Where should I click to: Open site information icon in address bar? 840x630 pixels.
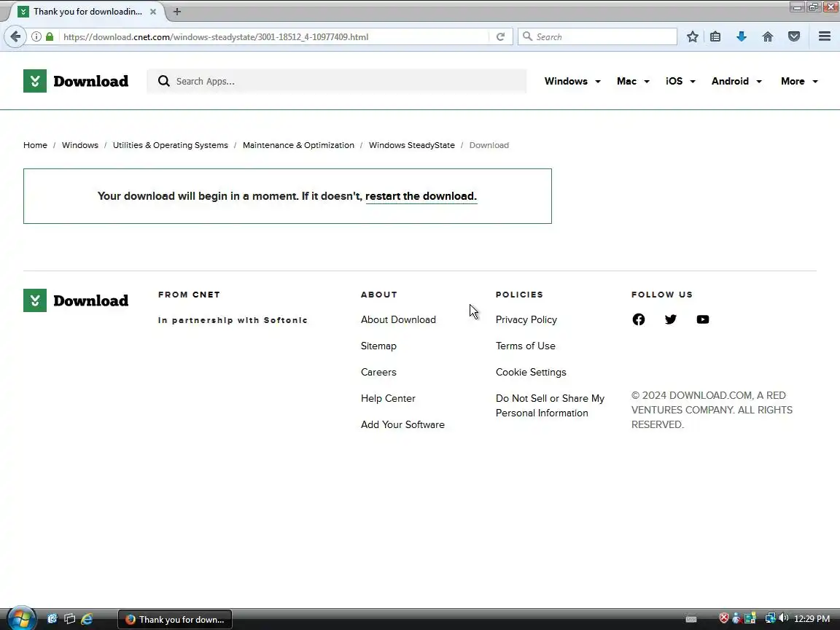(36, 36)
